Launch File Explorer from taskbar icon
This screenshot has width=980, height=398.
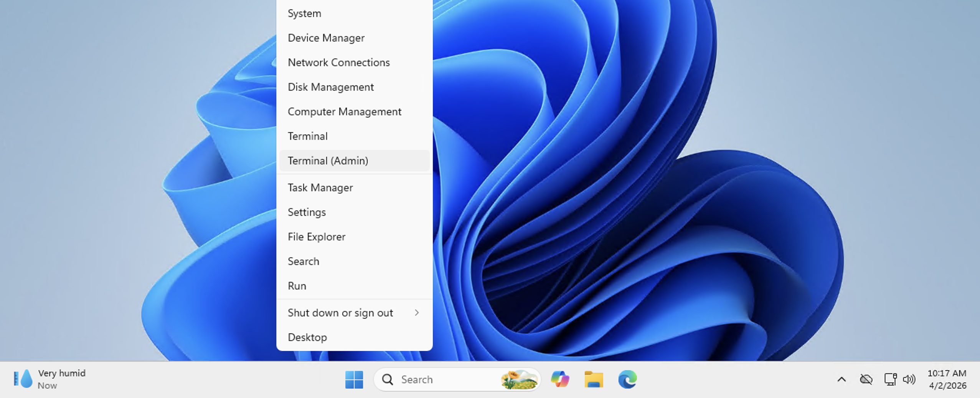point(594,380)
